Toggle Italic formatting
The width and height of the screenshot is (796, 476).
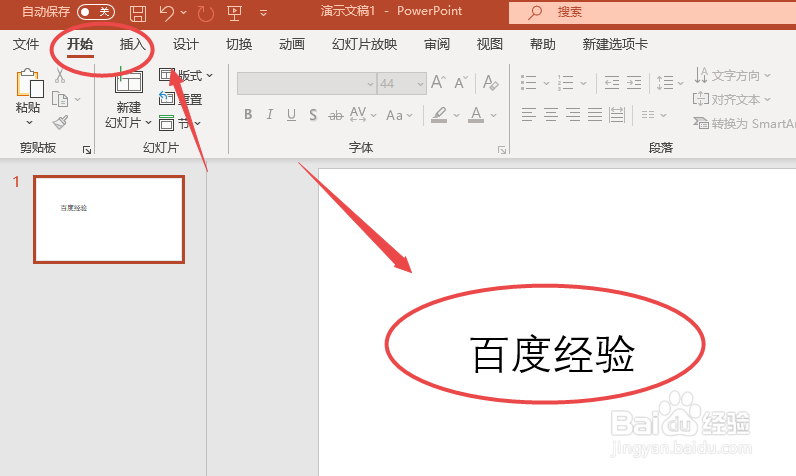pos(270,115)
